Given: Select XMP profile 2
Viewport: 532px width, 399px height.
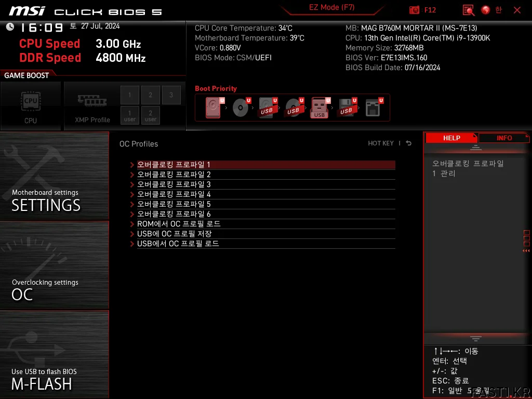Looking at the screenshot, I should (x=150, y=95).
